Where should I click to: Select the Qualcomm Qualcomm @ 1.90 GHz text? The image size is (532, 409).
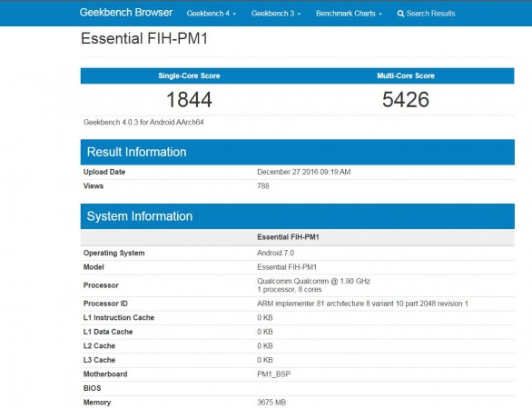click(x=313, y=281)
